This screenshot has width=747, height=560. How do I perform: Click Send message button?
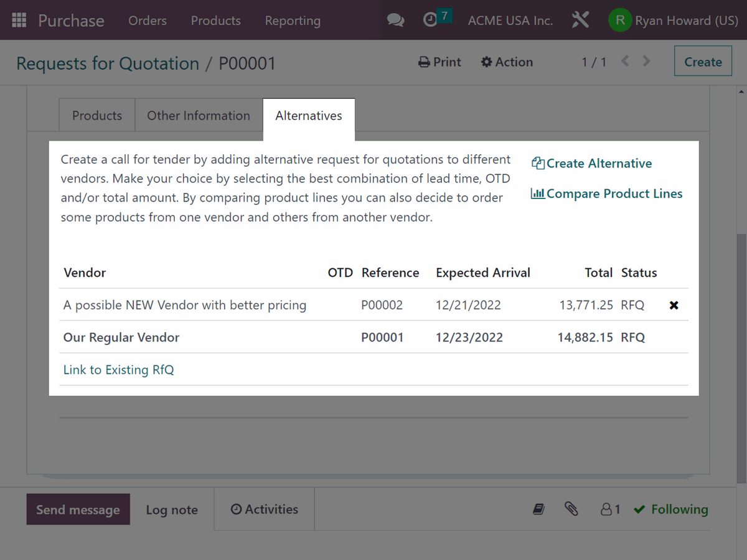pos(78,510)
